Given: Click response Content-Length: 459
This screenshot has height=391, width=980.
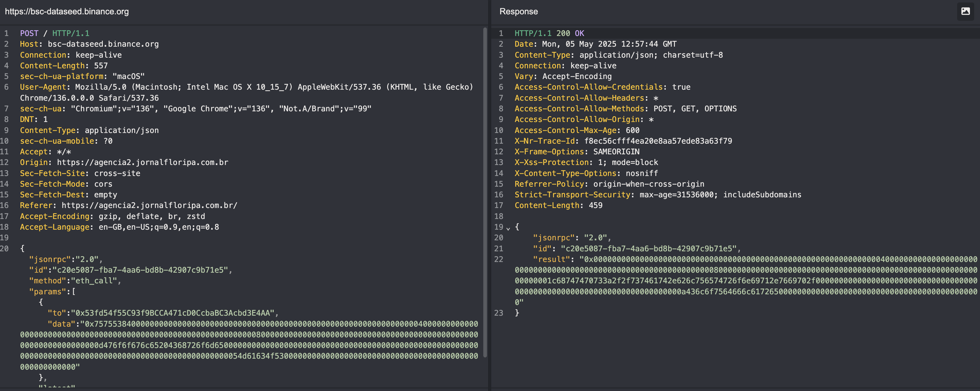Looking at the screenshot, I should click(558, 205).
